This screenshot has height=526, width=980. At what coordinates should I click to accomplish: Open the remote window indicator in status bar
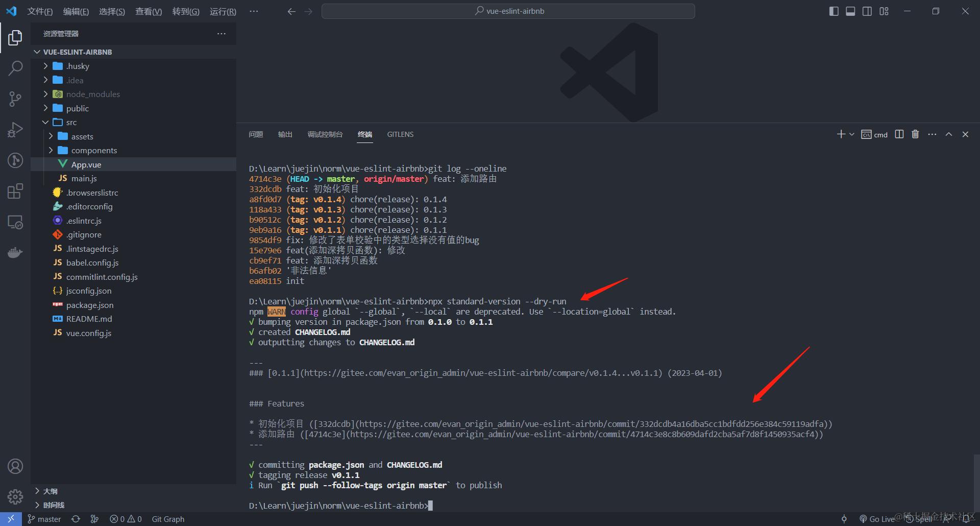(x=11, y=519)
